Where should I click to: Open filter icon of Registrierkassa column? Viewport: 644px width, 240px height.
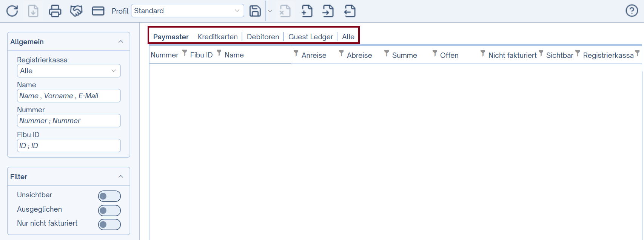coord(637,53)
